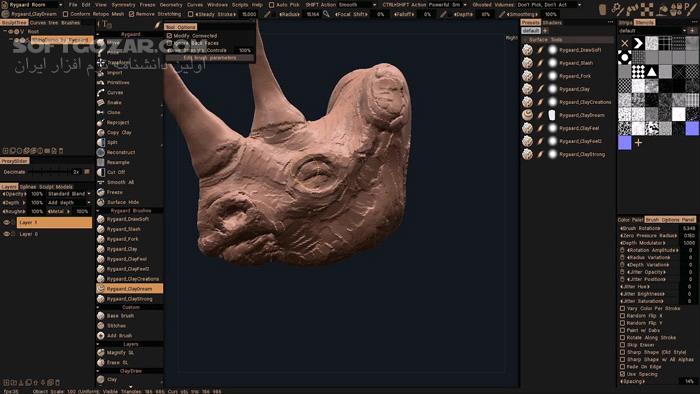Pick the Rygaard_ClayCreations preset in Presets panel

point(585,102)
